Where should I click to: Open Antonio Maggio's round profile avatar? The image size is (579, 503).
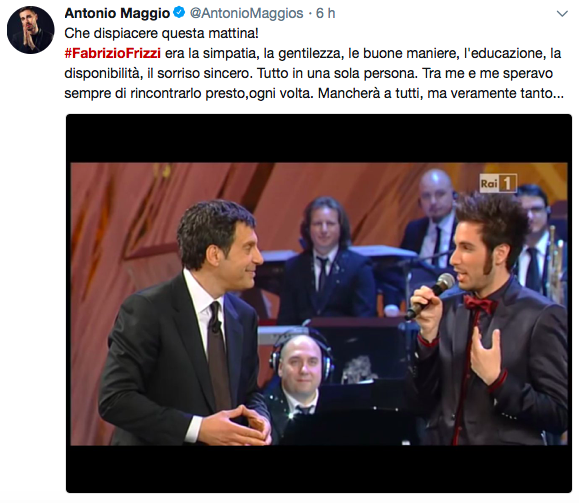30,30
